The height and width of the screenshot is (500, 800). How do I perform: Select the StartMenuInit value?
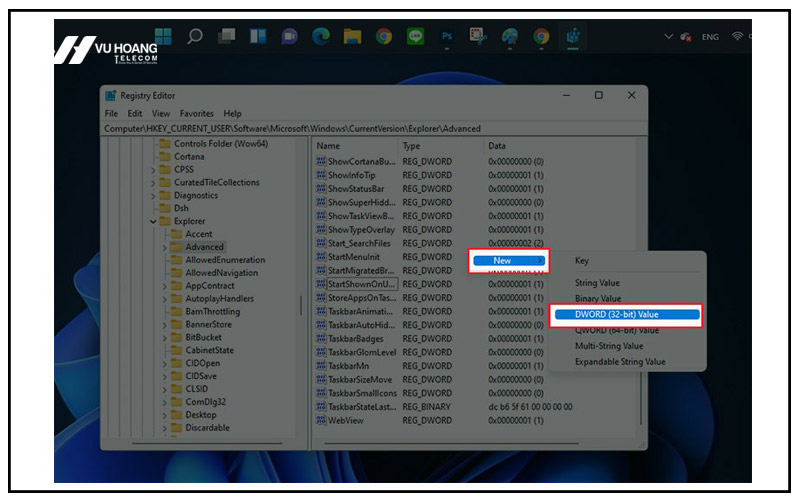354,257
